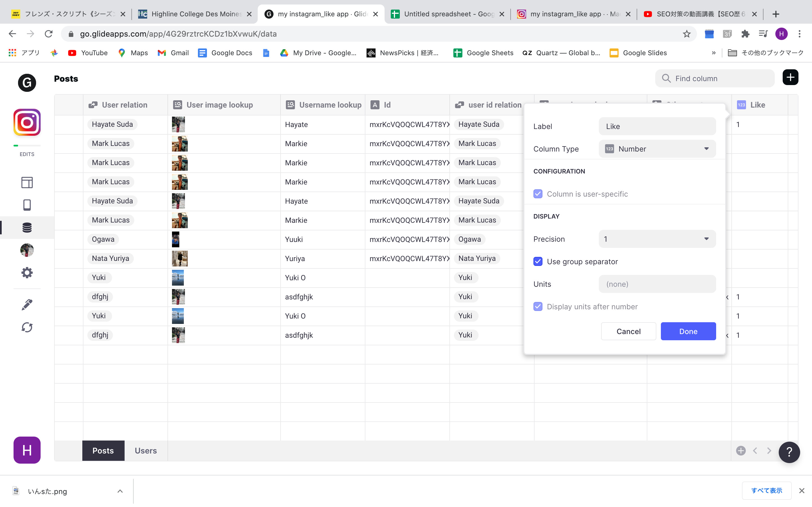Viewport: 812px width, 507px height.
Task: Open the question mark help button
Action: (x=789, y=452)
